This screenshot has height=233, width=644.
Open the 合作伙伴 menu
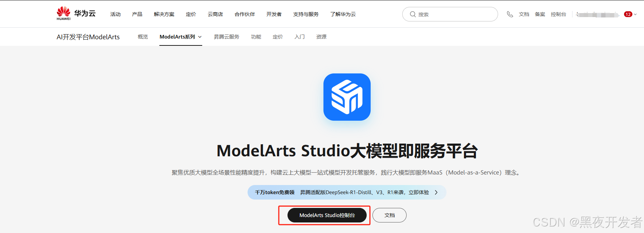[x=245, y=14]
